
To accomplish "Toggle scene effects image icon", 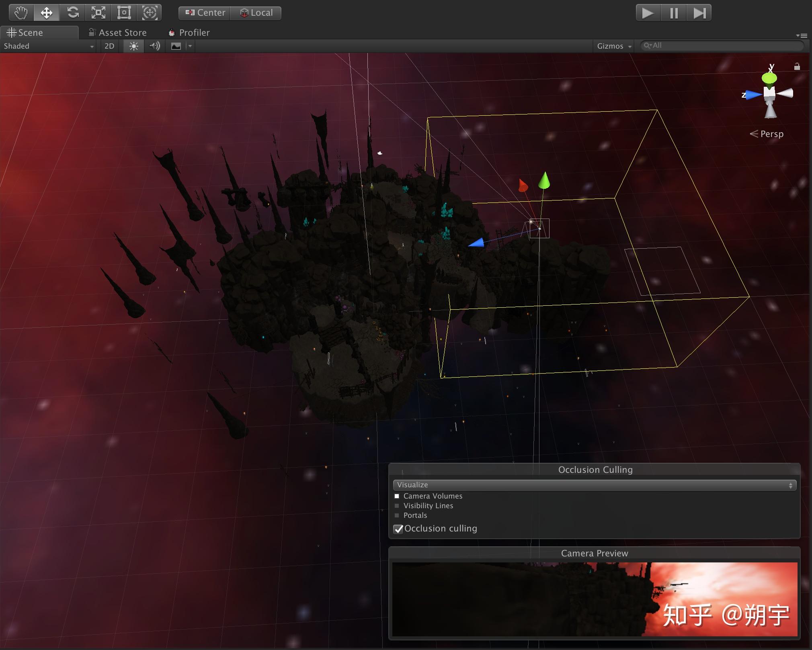I will pyautogui.click(x=176, y=46).
